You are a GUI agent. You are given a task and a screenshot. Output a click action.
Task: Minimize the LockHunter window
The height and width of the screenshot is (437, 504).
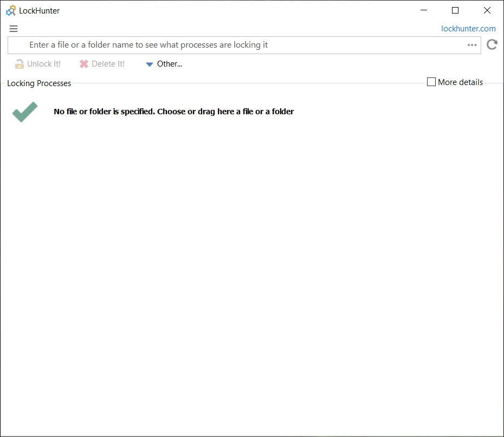tap(424, 10)
